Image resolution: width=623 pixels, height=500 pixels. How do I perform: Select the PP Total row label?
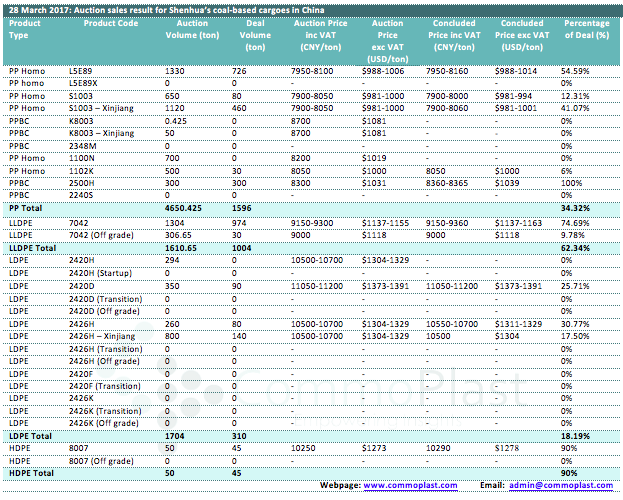coord(24,205)
